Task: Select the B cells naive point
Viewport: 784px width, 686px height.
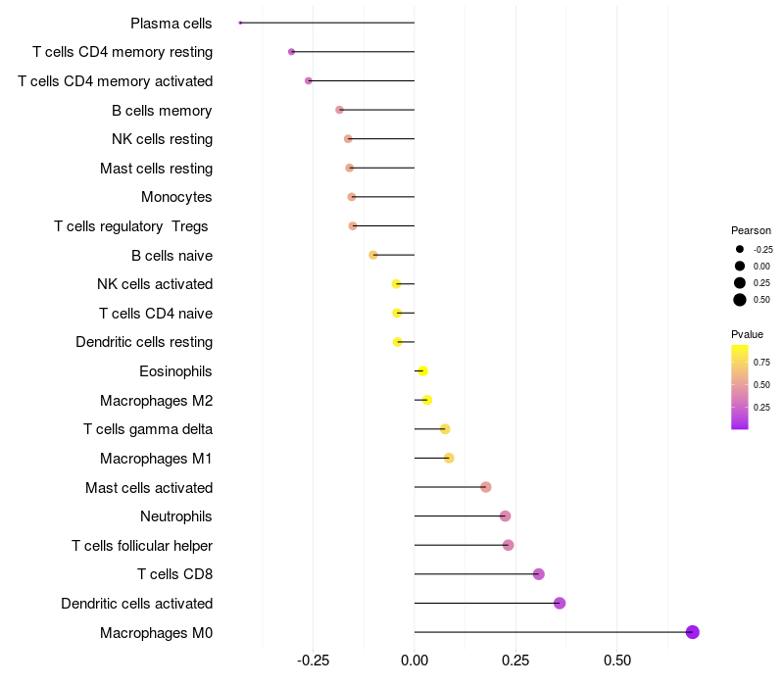Action: click(x=373, y=255)
